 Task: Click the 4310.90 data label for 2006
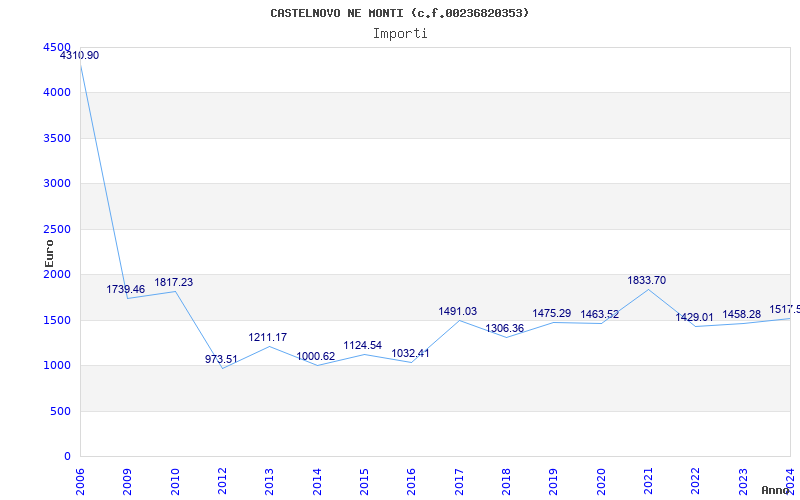tap(80, 56)
